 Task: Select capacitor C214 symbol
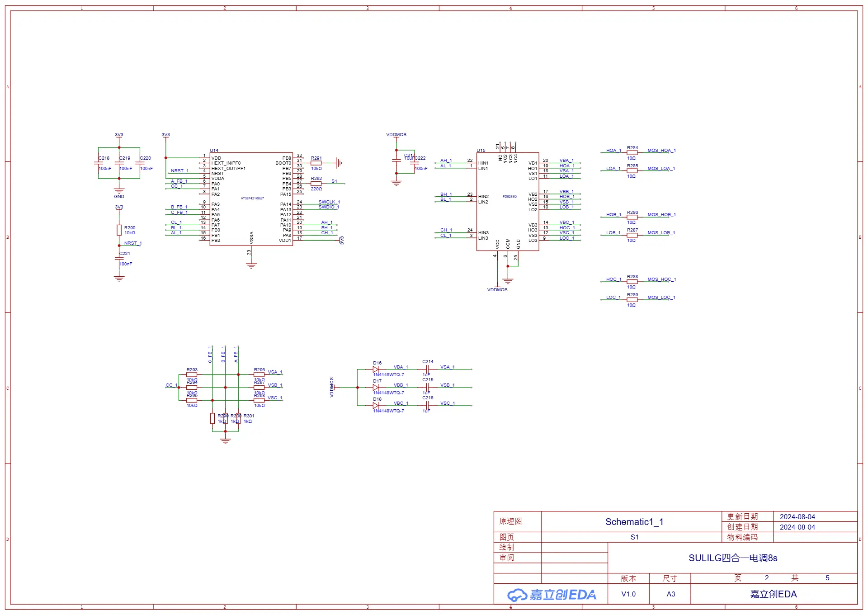click(427, 369)
